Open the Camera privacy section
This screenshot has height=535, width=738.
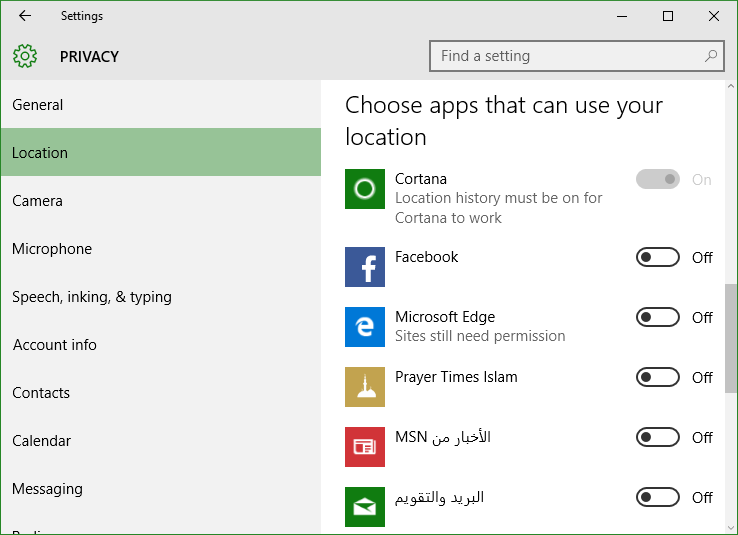[x=160, y=200]
